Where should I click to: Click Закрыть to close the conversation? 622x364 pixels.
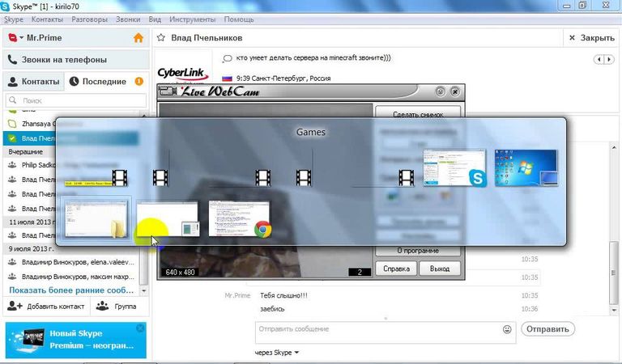592,37
